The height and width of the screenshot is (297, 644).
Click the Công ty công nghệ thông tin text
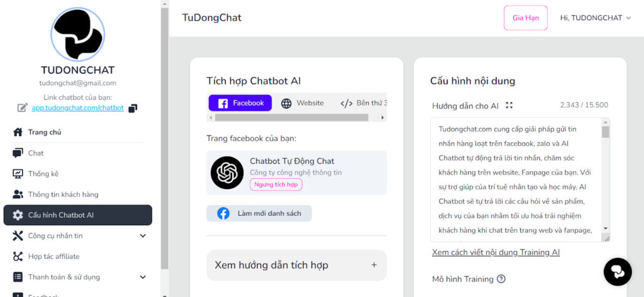click(x=296, y=172)
